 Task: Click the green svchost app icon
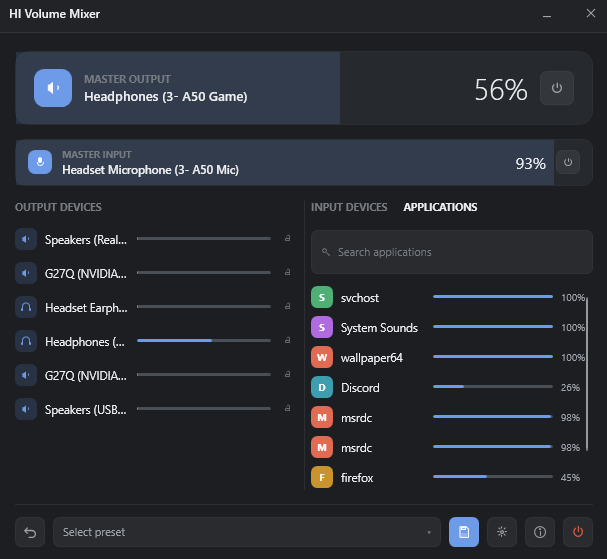point(322,297)
